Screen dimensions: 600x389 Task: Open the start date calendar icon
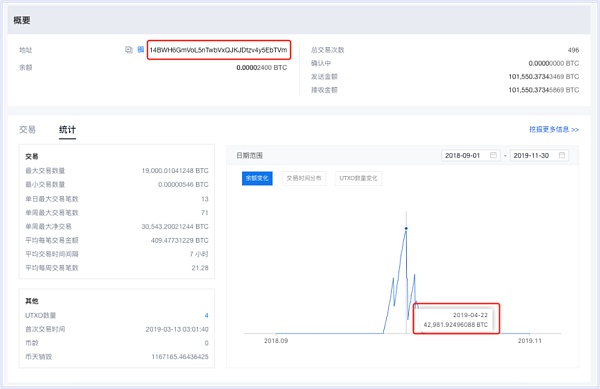click(493, 155)
